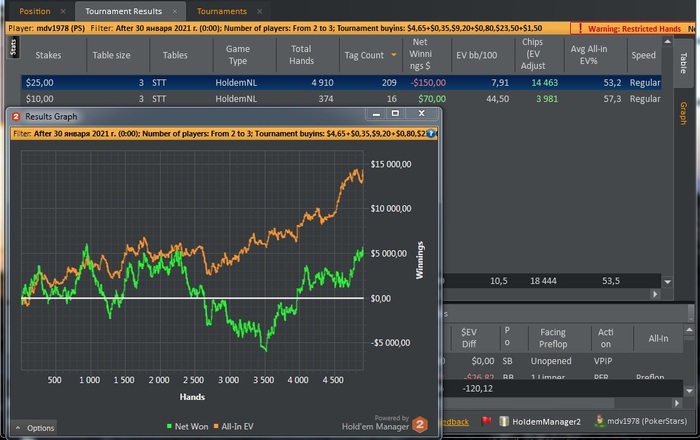700x440 pixels.
Task: Sort hands by Action column
Action: tap(605, 338)
